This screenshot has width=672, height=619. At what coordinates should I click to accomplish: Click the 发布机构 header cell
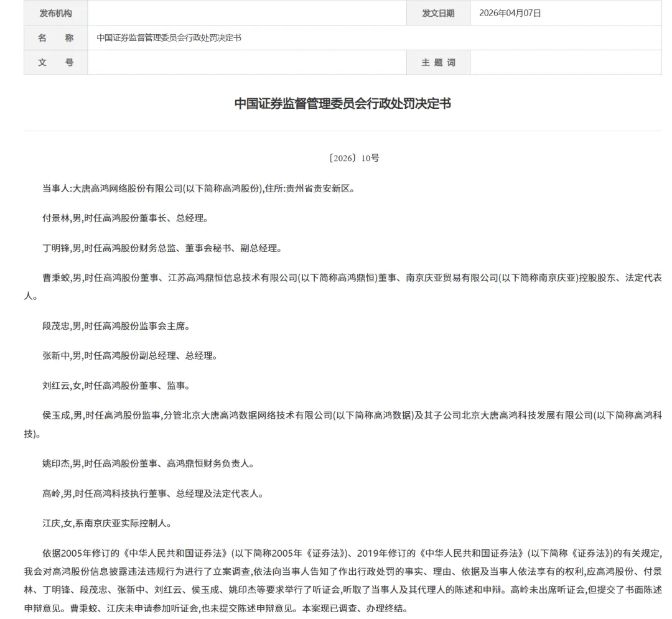click(x=56, y=13)
